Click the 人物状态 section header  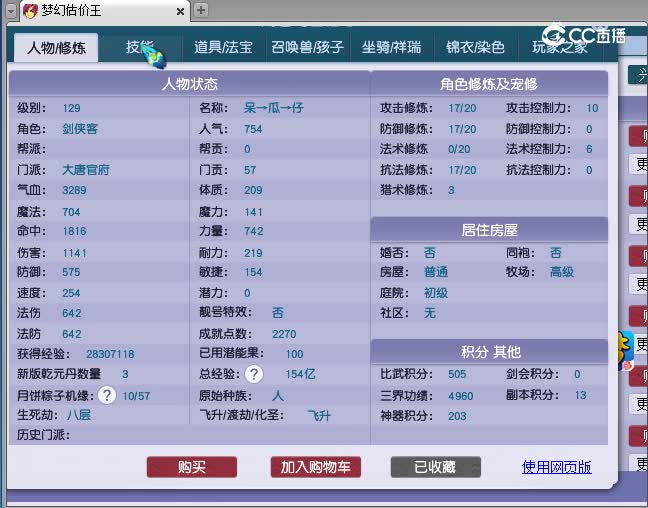(189, 84)
